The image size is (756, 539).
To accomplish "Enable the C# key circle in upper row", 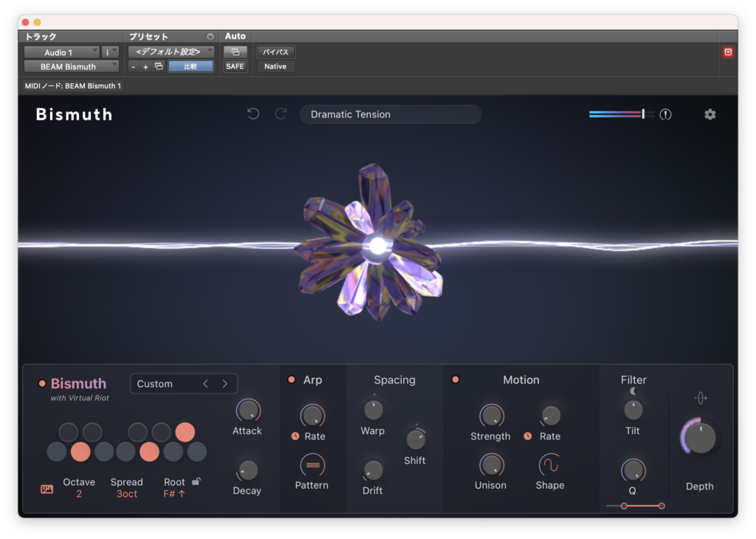I will pos(69,432).
